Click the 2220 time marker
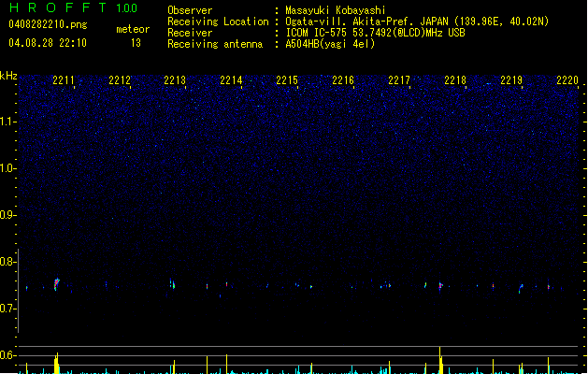 click(567, 80)
